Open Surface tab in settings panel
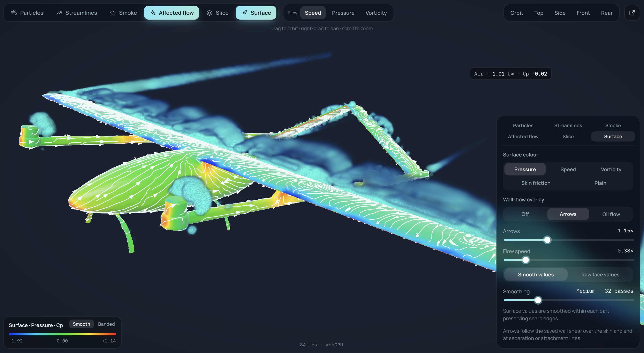This screenshot has width=644, height=353. click(x=613, y=136)
